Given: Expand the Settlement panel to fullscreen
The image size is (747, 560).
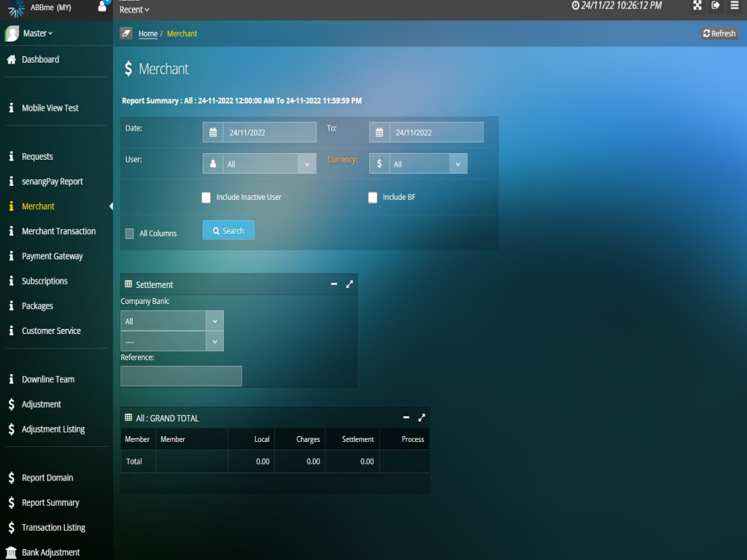Looking at the screenshot, I should (349, 284).
